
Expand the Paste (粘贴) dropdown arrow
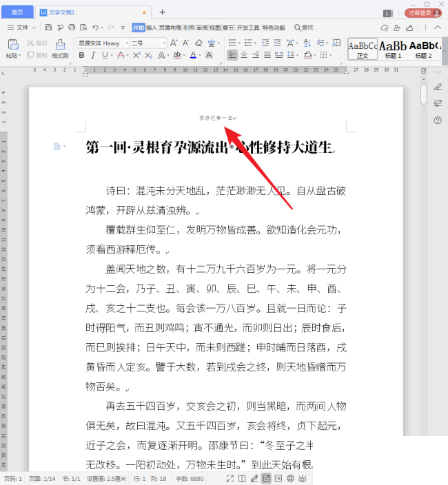tap(19, 56)
